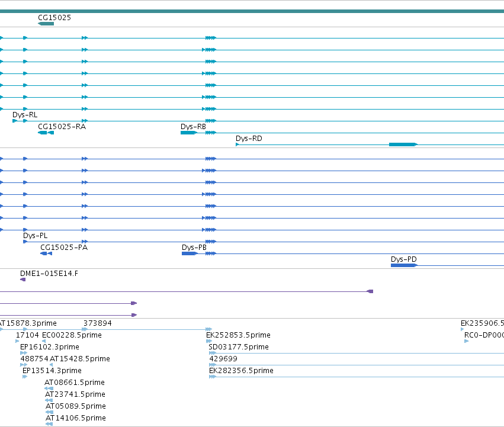Image resolution: width=504 pixels, height=427 pixels.
Task: Select the CG15025-RA transcript label
Action: (62, 127)
